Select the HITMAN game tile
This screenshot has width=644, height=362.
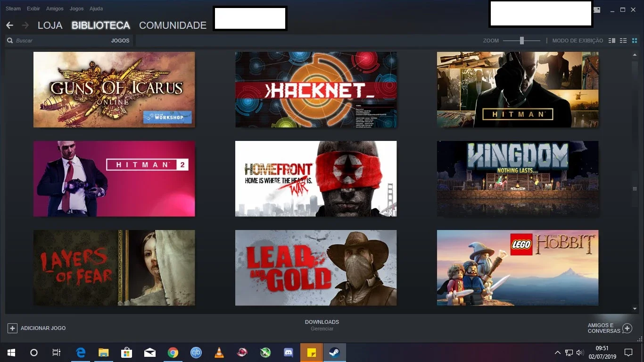518,90
